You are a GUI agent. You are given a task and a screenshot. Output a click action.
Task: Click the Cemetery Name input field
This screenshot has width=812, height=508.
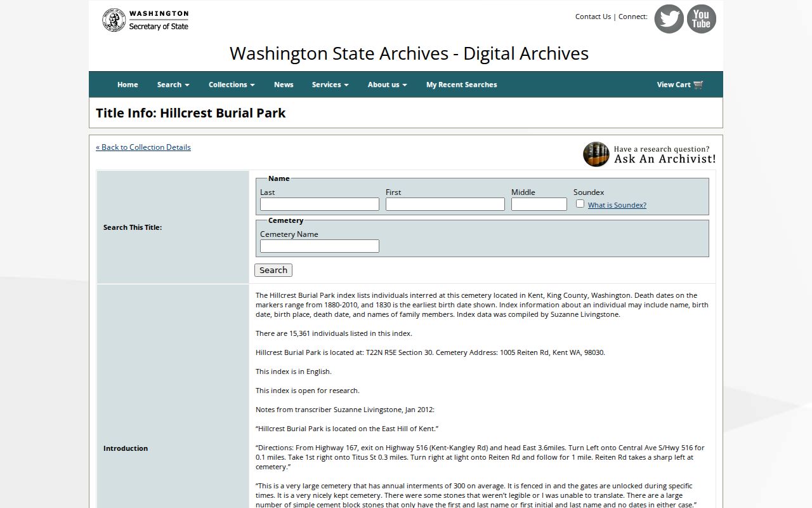pos(320,246)
